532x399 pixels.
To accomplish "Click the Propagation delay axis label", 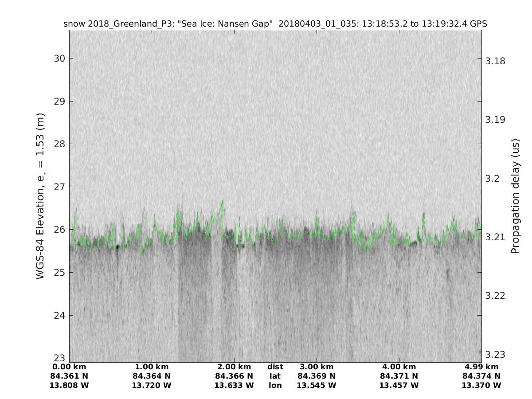I will tap(515, 196).
